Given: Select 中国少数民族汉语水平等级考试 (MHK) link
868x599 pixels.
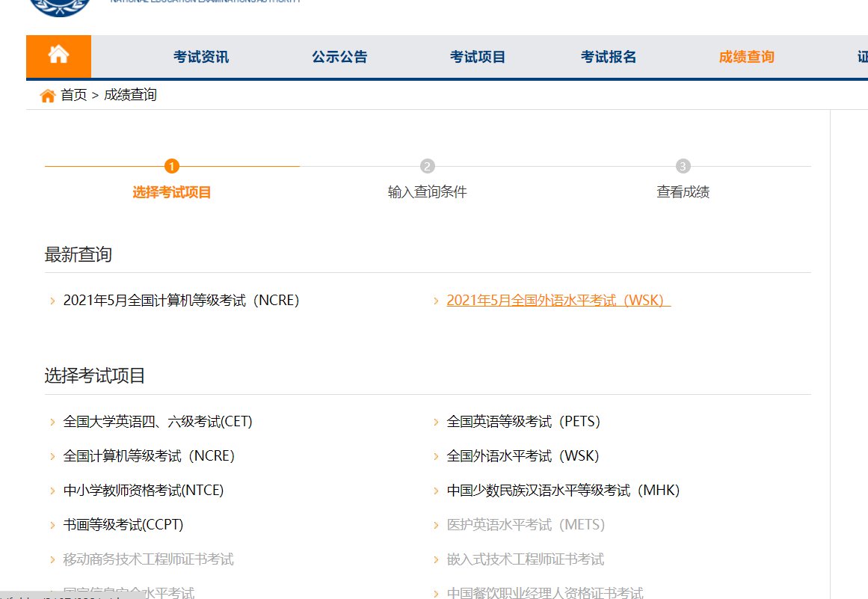Looking at the screenshot, I should point(563,491).
